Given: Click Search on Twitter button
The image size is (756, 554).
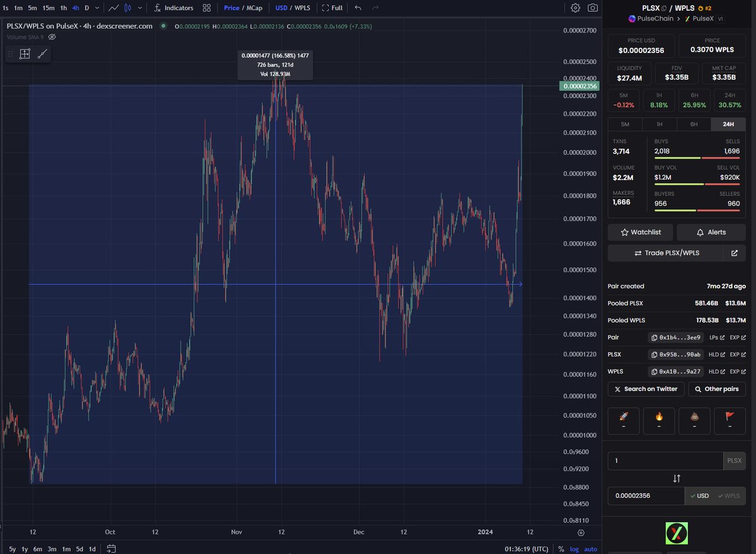Looking at the screenshot, I should (645, 389).
